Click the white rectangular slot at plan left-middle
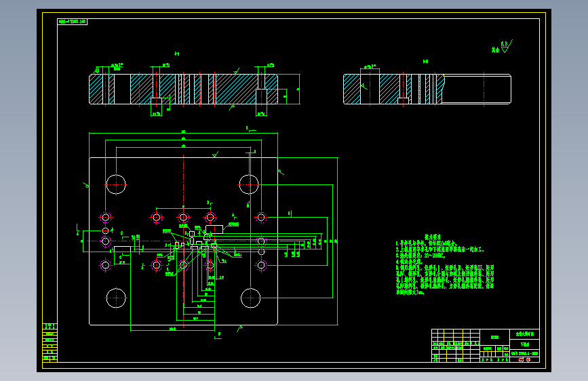Viewport: 588px width, 381px height. point(122,249)
